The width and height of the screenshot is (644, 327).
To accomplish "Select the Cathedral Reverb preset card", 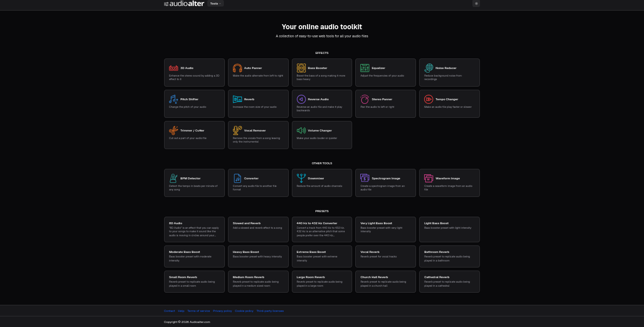I will (x=449, y=282).
